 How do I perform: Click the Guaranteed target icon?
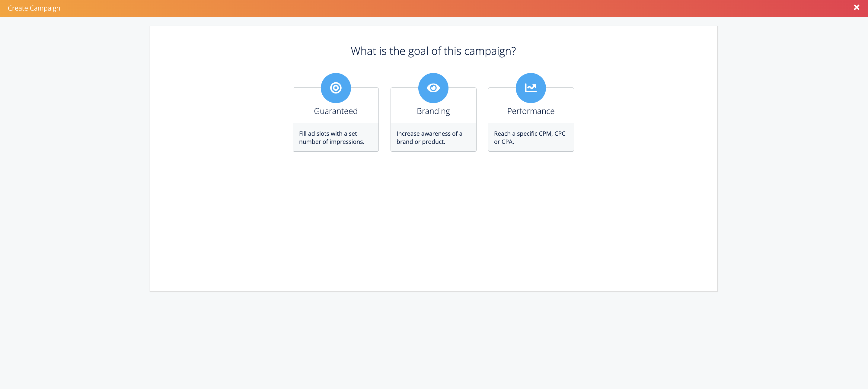click(x=336, y=88)
